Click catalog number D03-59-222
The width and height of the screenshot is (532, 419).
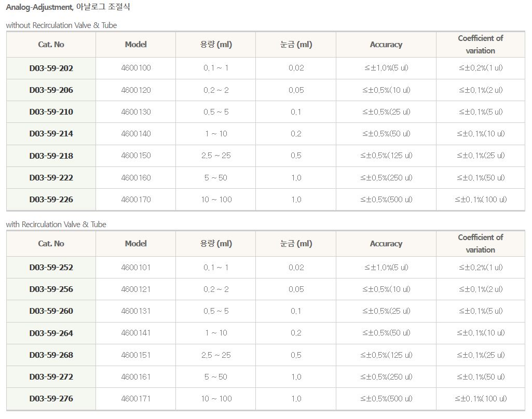[51, 178]
